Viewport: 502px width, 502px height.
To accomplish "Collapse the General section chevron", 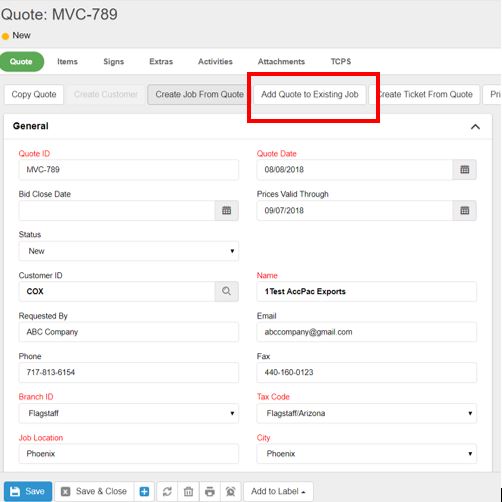I will point(475,127).
